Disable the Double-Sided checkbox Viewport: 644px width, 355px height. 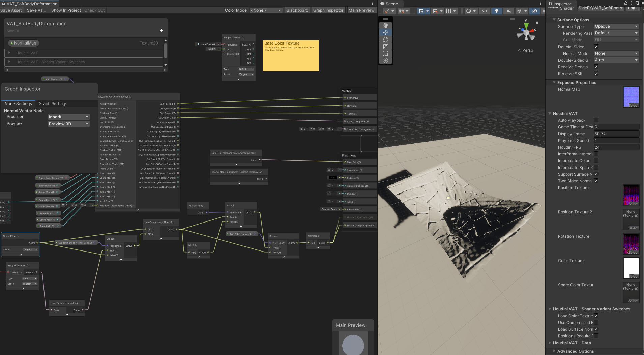click(x=596, y=47)
